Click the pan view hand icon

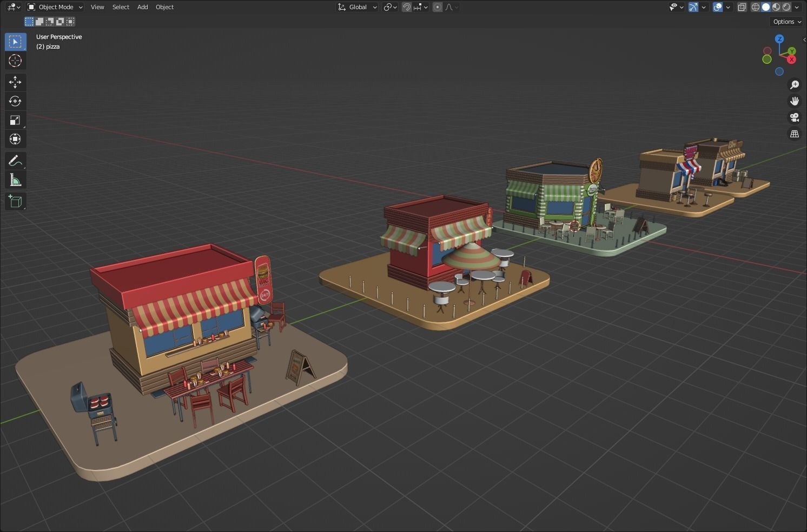coord(795,101)
